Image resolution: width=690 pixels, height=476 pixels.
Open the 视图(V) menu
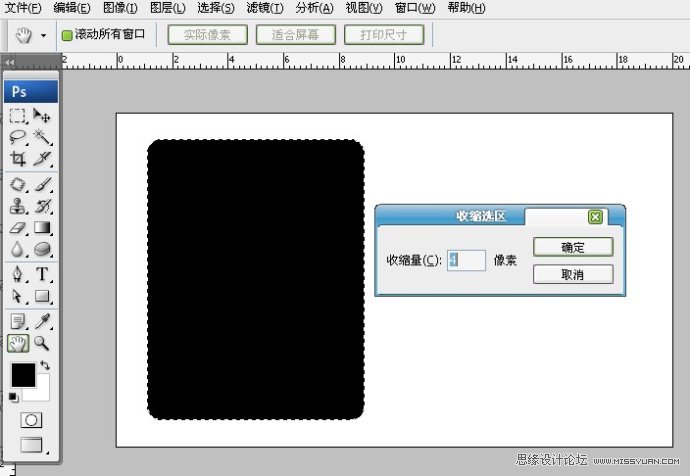(364, 8)
